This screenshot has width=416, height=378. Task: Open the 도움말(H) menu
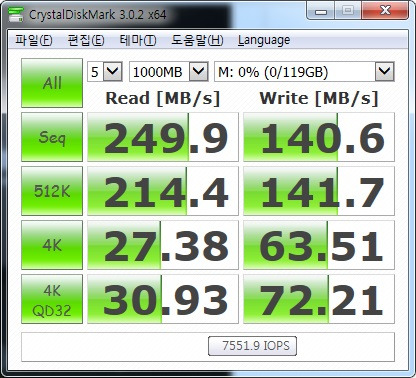[197, 40]
